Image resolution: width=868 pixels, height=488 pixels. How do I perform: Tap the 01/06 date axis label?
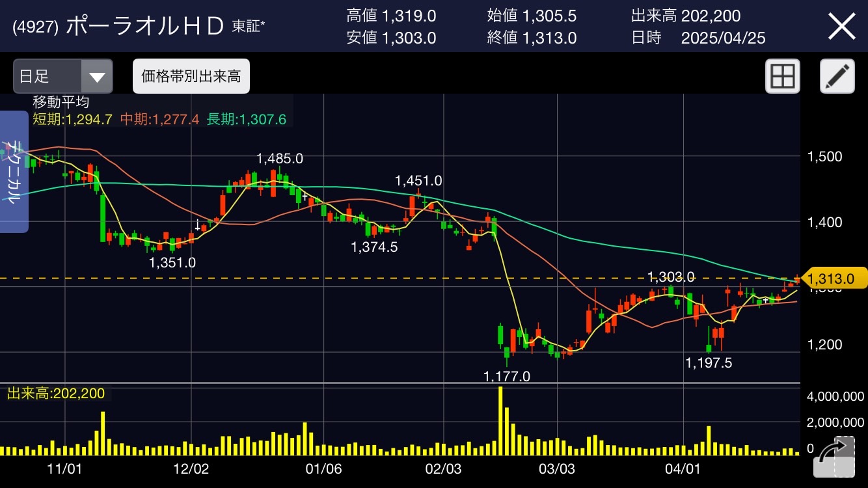pyautogui.click(x=324, y=468)
